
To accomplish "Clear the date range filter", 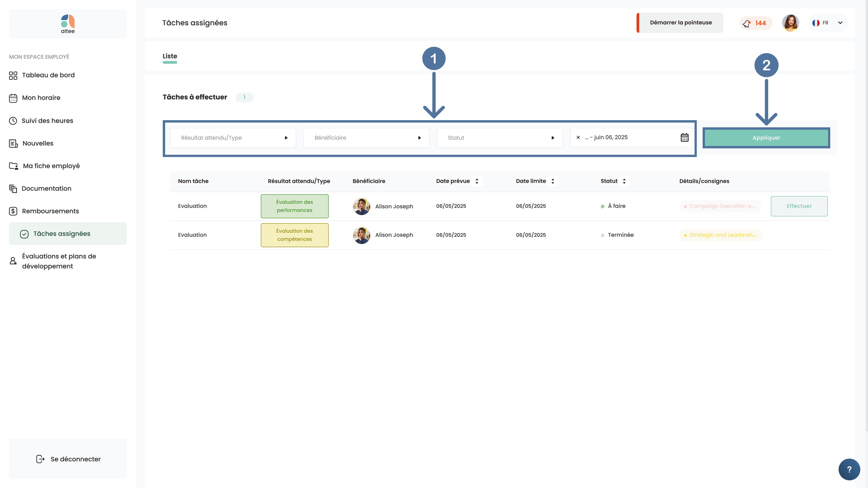I will tap(578, 138).
